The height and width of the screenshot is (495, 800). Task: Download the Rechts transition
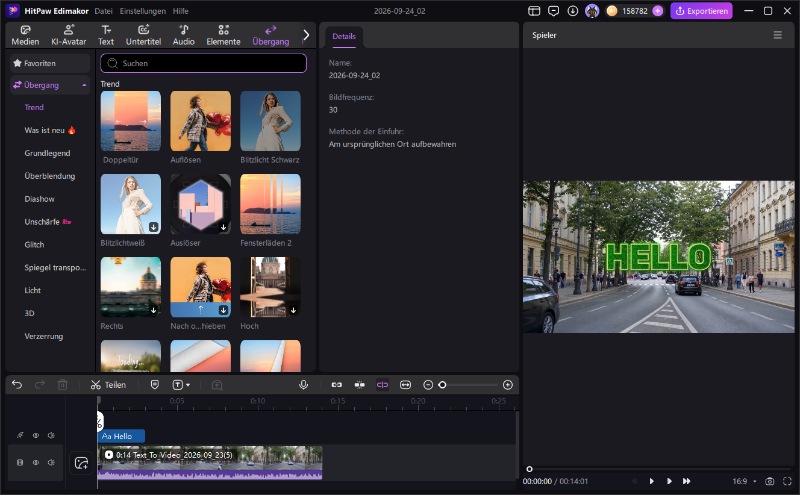[153, 310]
